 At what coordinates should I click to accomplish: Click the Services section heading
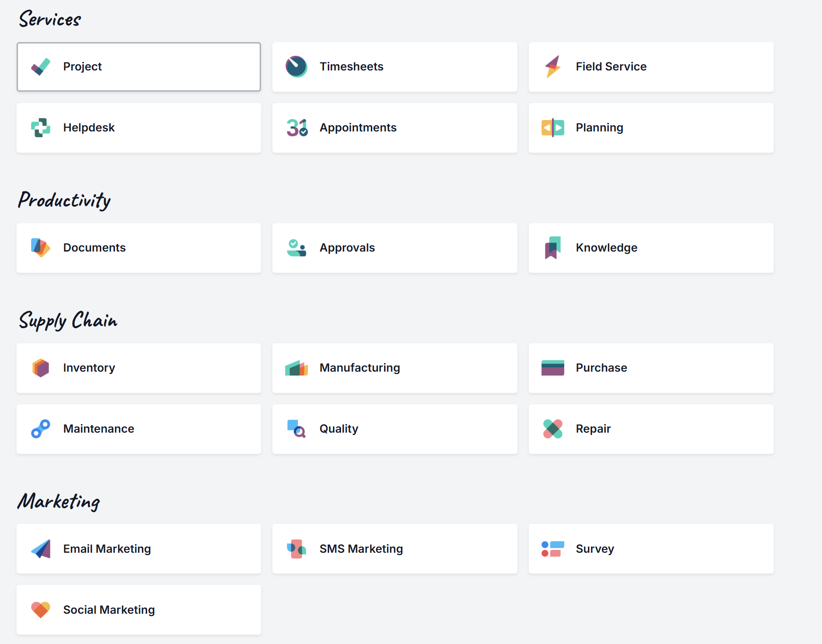50,19
